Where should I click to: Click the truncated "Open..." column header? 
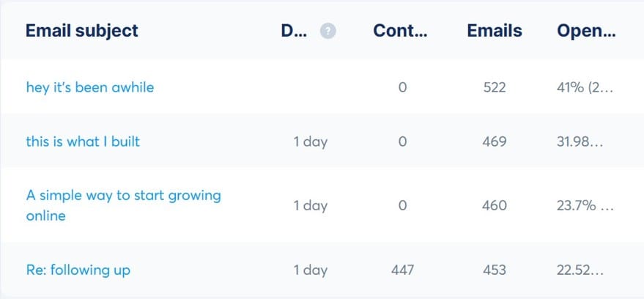pos(586,31)
